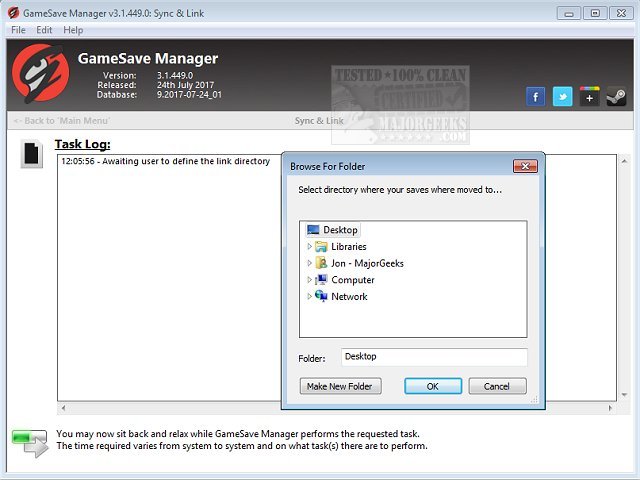Maximize the GameSave Manager window
The width and height of the screenshot is (640, 480).
coord(595,13)
